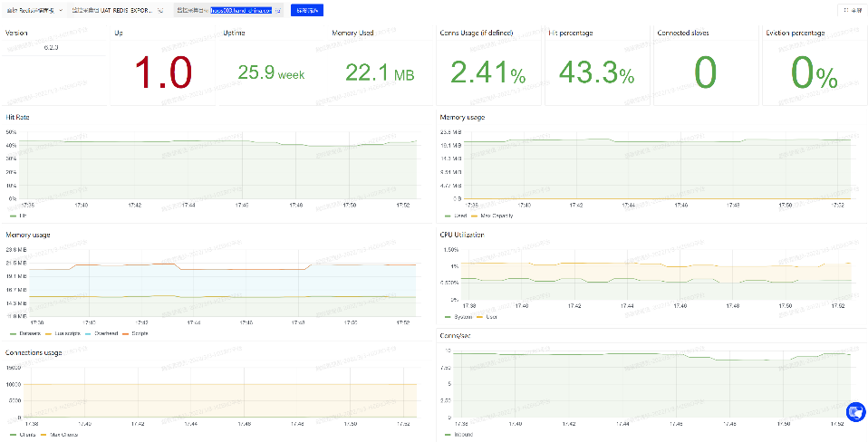Click the copy icon after the highlighted hostname

tap(278, 10)
